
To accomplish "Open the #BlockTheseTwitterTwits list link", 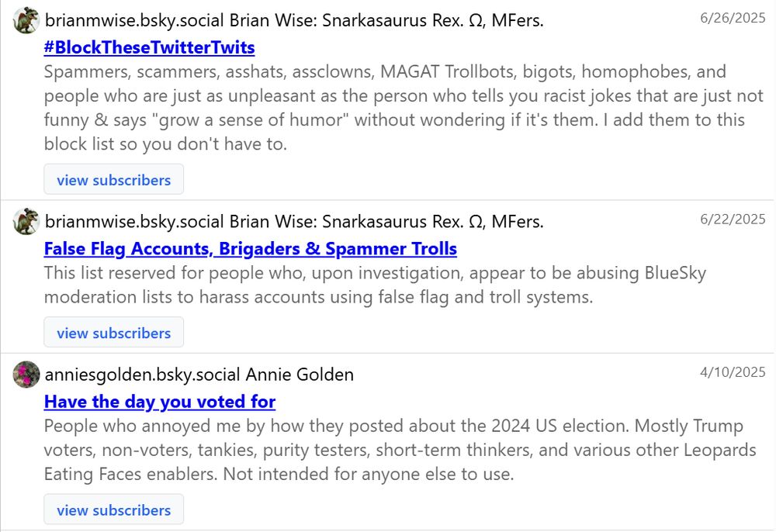I will tap(149, 47).
